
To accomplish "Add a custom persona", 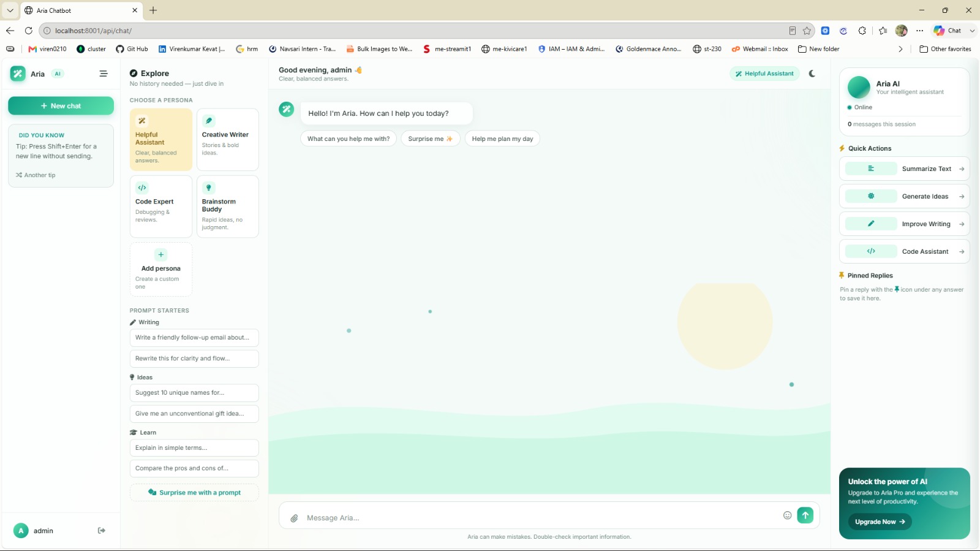I will coord(161,270).
